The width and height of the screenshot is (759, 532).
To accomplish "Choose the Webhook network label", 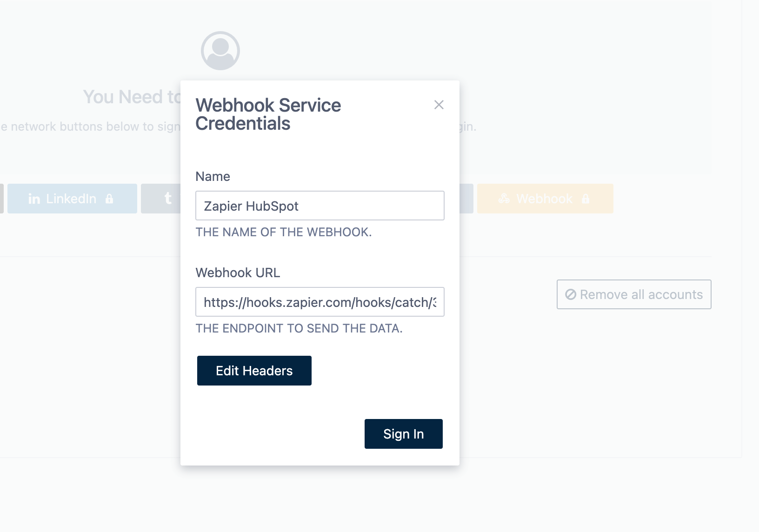I will coord(544,199).
